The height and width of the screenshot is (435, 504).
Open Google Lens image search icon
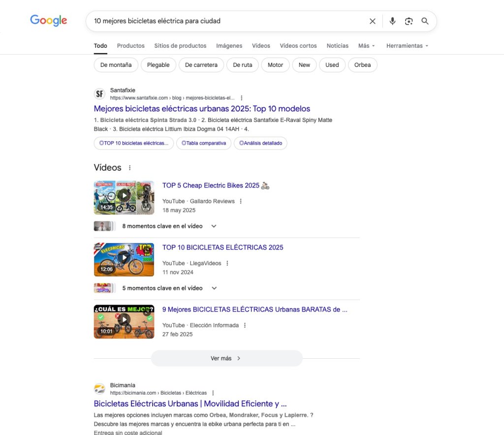coord(409,21)
